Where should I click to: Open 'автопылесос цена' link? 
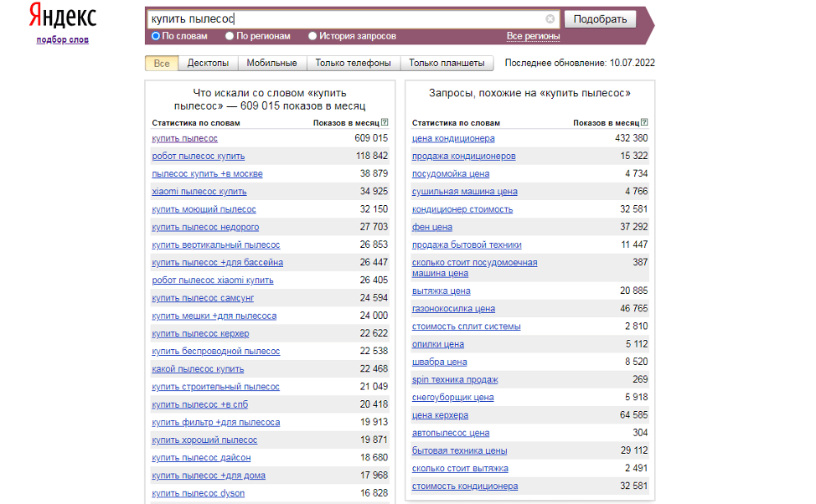451,433
